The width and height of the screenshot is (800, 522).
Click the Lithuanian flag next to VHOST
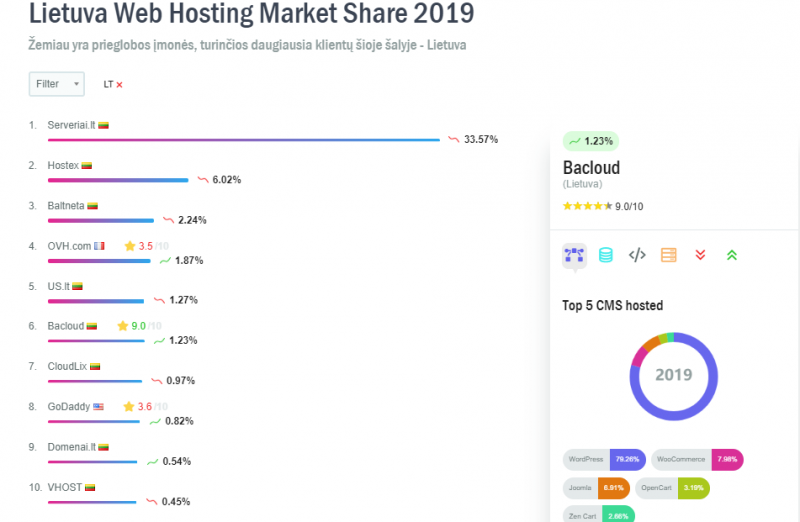[x=90, y=488]
